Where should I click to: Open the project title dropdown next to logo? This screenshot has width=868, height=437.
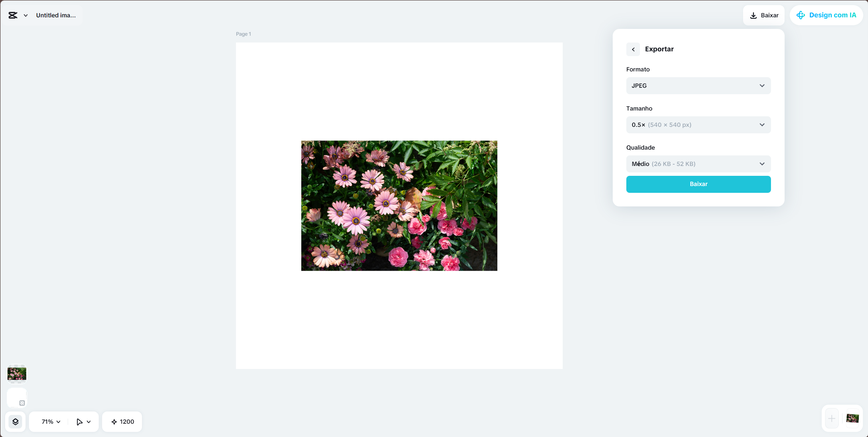coord(25,15)
